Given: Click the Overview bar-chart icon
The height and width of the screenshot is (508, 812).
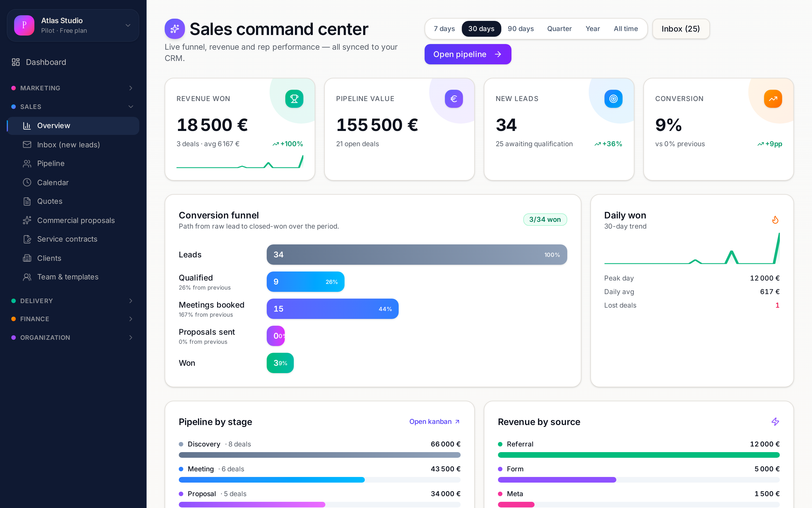Looking at the screenshot, I should click(27, 126).
